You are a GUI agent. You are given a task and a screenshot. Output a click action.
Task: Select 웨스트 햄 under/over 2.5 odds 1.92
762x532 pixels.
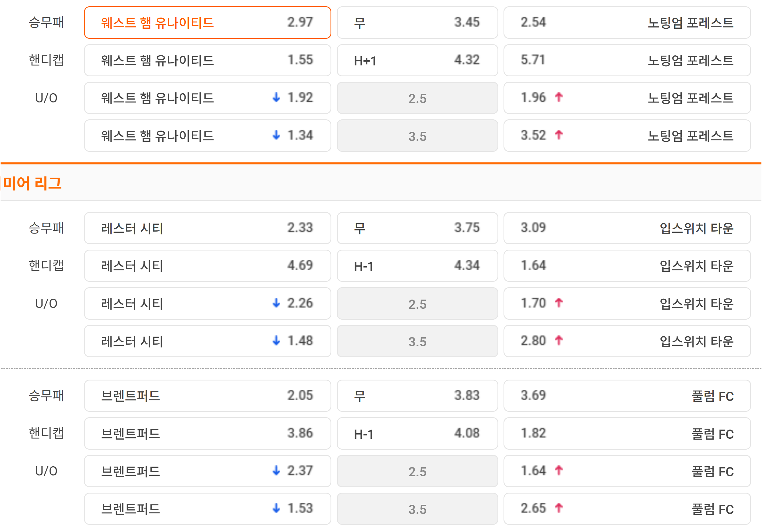click(207, 98)
